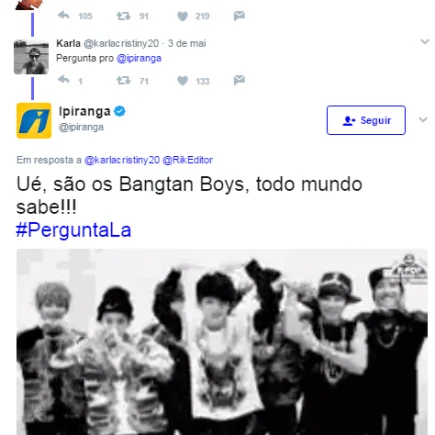This screenshot has height=435, width=435.
Task: Like Karla's tweet with 133 likes
Action: pos(182,81)
